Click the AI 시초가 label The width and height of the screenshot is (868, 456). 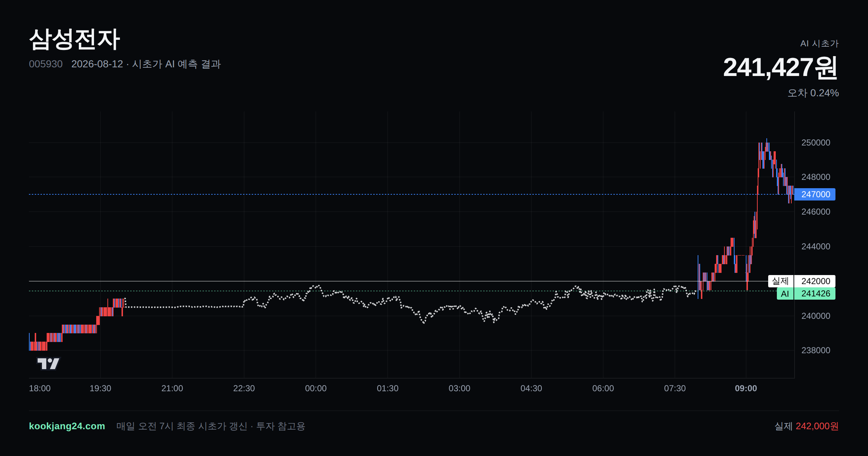819,43
